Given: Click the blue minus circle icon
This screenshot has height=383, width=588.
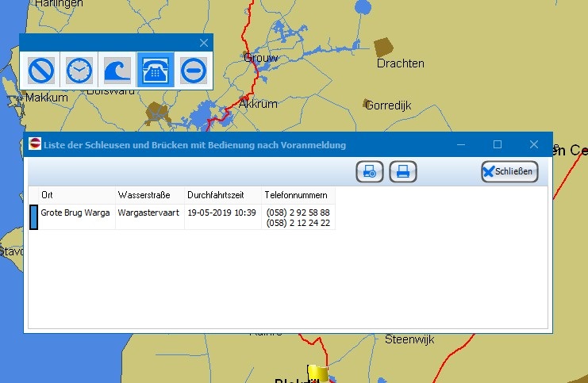Looking at the screenshot, I should point(193,71).
